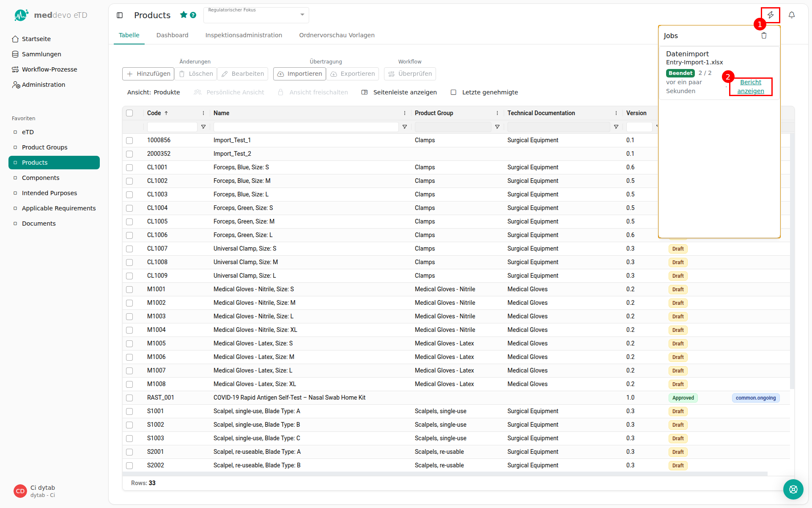Screen dimensions: 812x508
Task: Select checkbox for row CL1001
Action: point(129,168)
